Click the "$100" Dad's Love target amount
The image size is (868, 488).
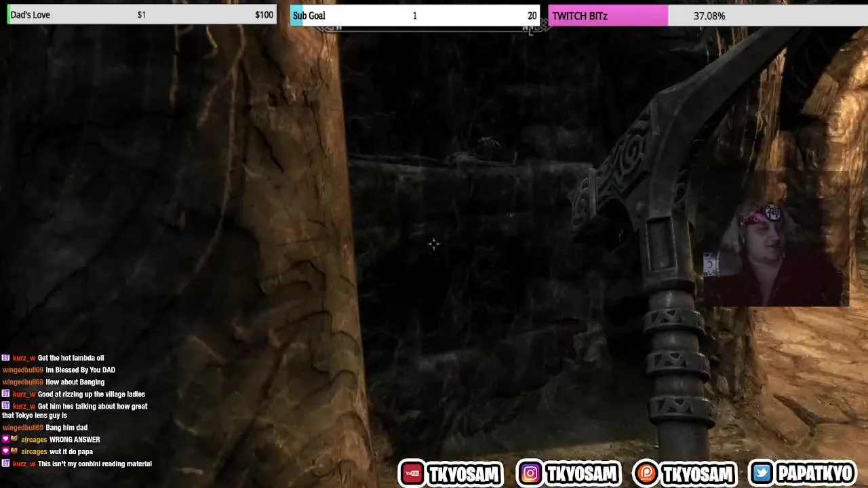[264, 15]
